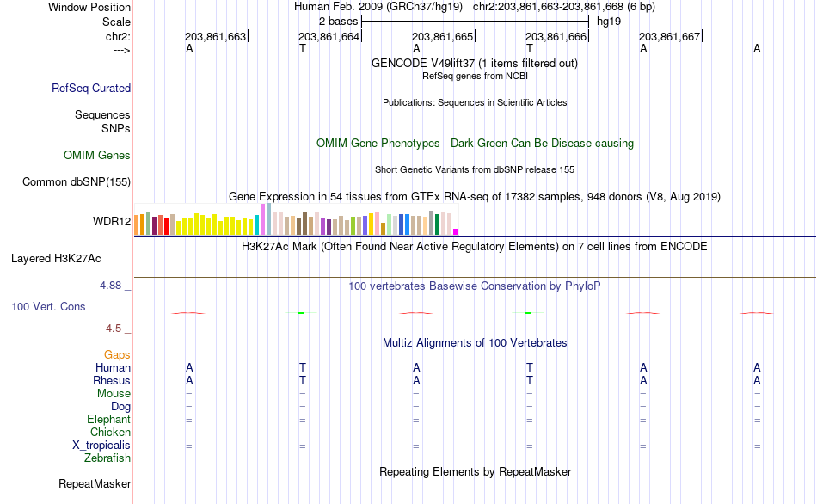The width and height of the screenshot is (817, 504).
Task: Click the Window Position track label
Action: (89, 7)
